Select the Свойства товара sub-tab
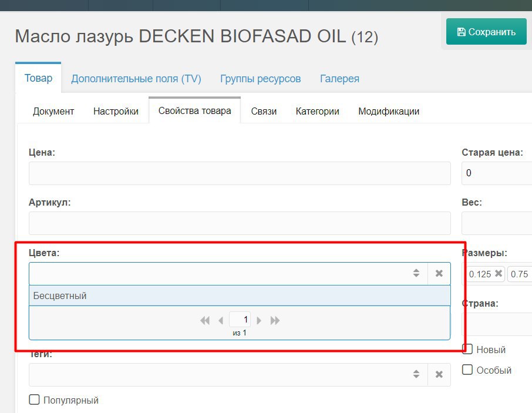Viewport: 532px width, 413px height. pos(195,110)
